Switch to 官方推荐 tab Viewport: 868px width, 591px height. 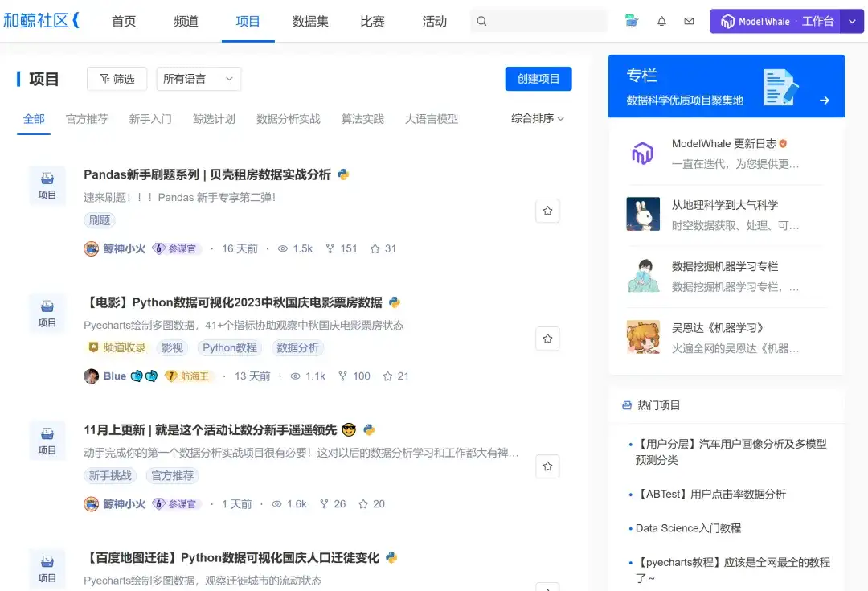tap(87, 119)
